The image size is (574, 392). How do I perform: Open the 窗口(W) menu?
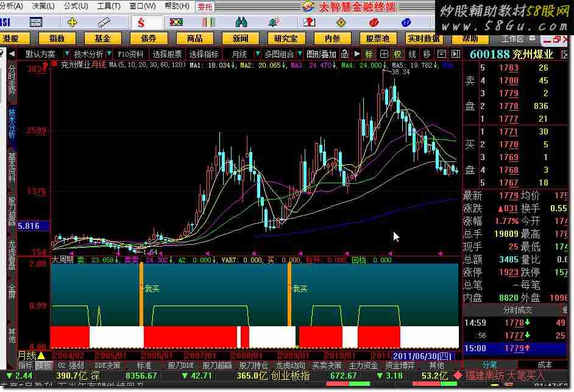pos(143,6)
